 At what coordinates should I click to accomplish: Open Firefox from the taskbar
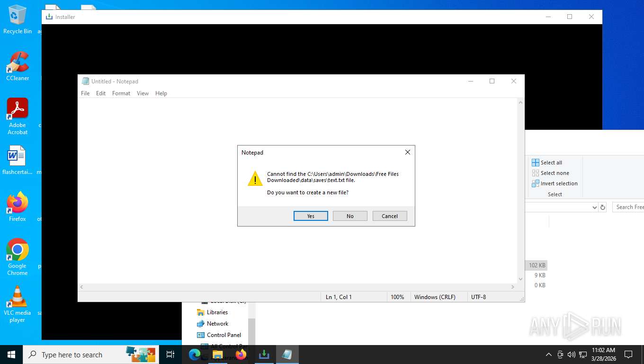241,355
